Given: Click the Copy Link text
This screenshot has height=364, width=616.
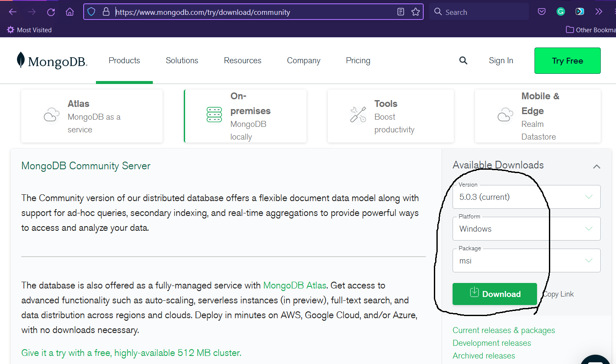Looking at the screenshot, I should tap(558, 294).
